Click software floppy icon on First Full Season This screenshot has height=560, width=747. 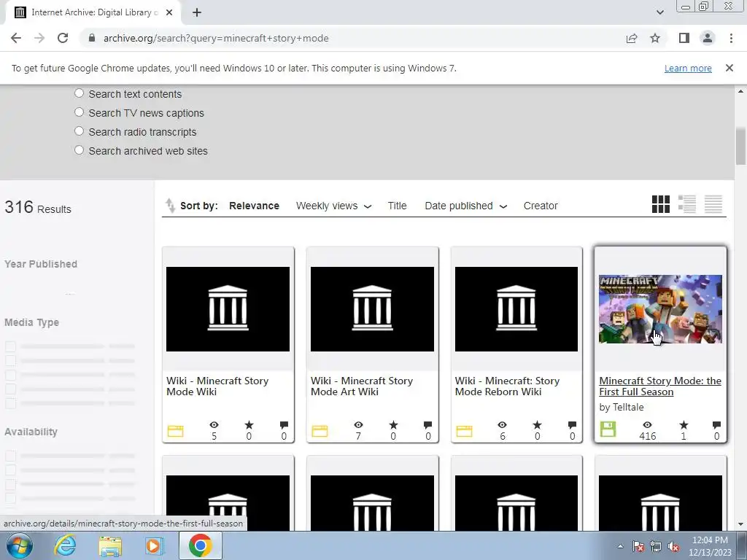(x=608, y=429)
